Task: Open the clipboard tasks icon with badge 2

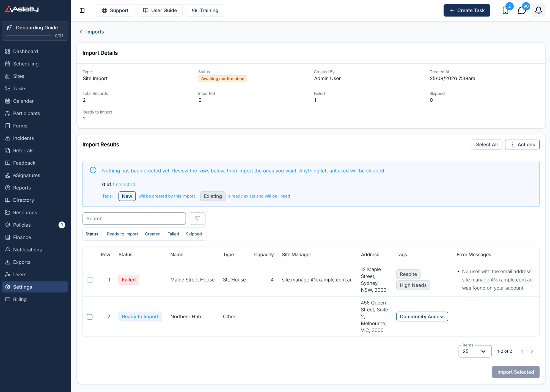Action: point(505,10)
